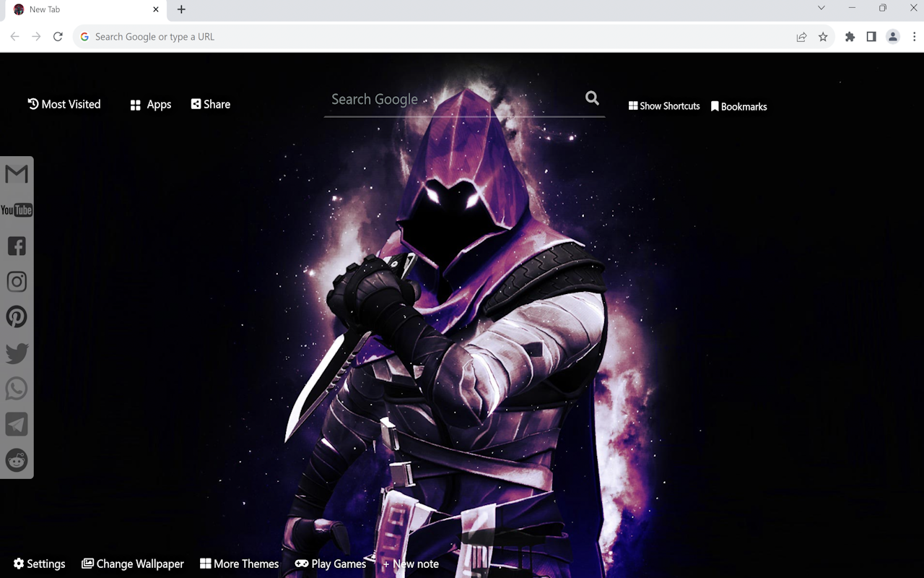Open Pinterest from the sidebar
The height and width of the screenshot is (578, 924).
[x=17, y=317]
